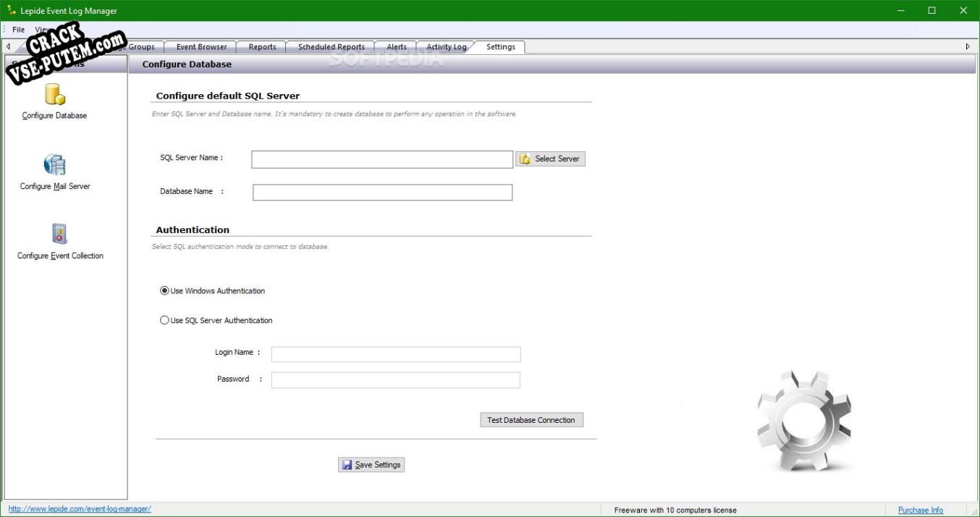Click the Select Server button label
980x517 pixels.
(x=557, y=159)
